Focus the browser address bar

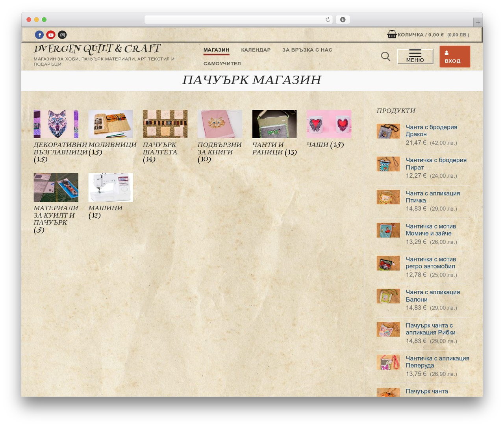(x=238, y=20)
